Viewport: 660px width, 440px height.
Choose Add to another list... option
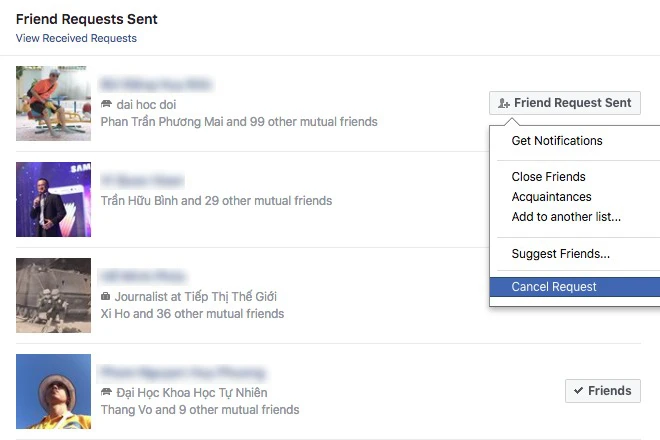566,217
